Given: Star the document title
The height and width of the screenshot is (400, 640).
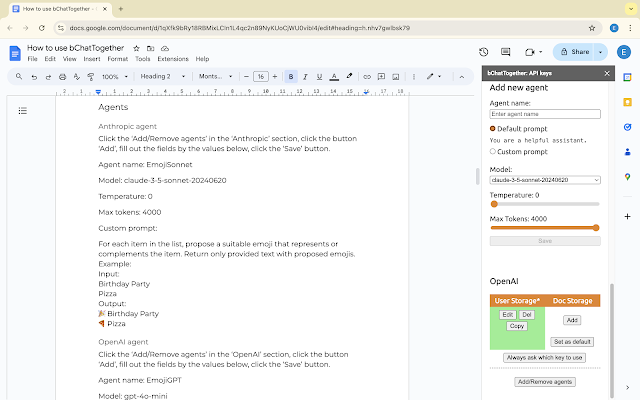Looking at the screenshot, I should point(136,48).
